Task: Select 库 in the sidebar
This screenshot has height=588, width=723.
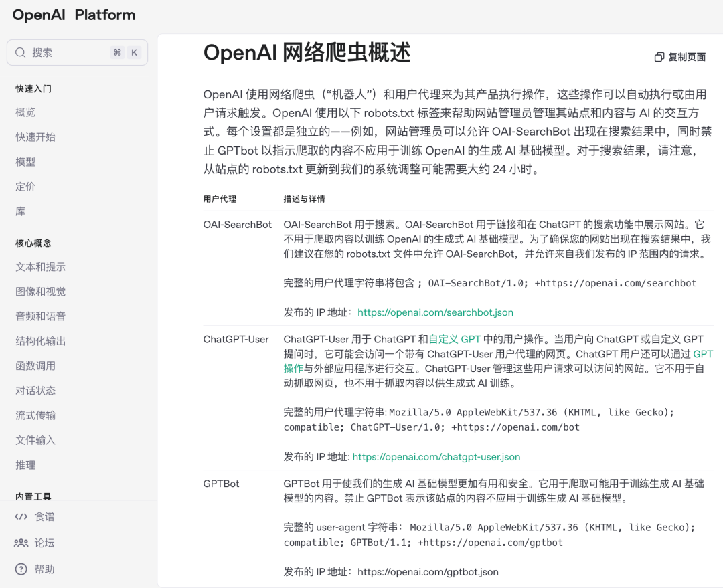Action: tap(20, 211)
